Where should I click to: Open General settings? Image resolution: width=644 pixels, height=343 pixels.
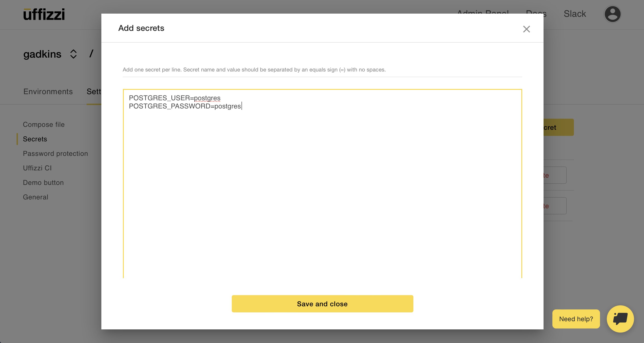click(x=36, y=197)
